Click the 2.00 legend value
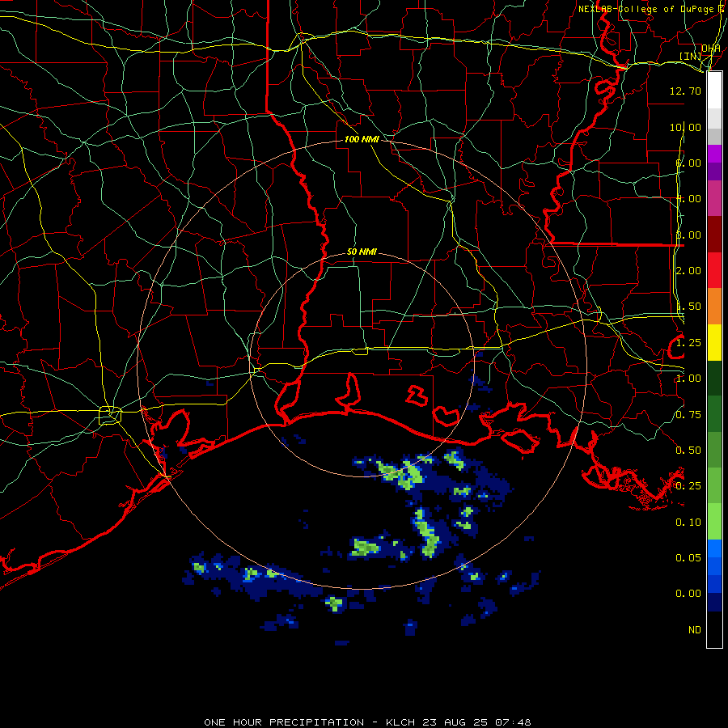728x728 pixels. [688, 271]
